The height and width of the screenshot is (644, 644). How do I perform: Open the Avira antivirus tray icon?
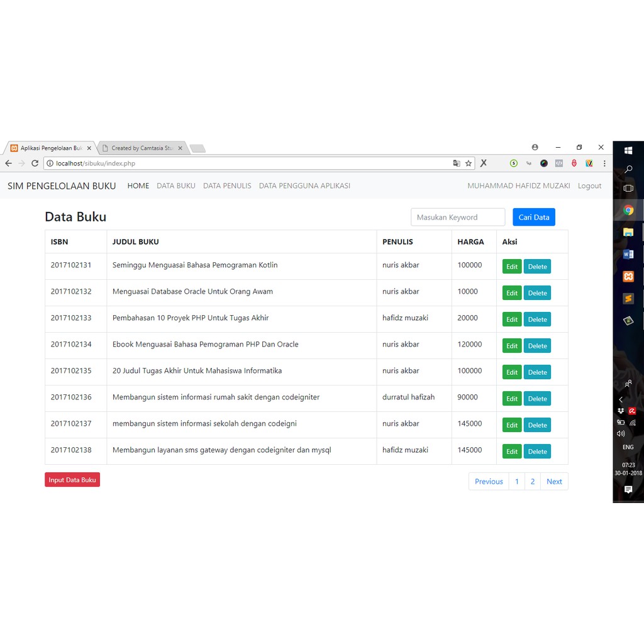point(632,411)
